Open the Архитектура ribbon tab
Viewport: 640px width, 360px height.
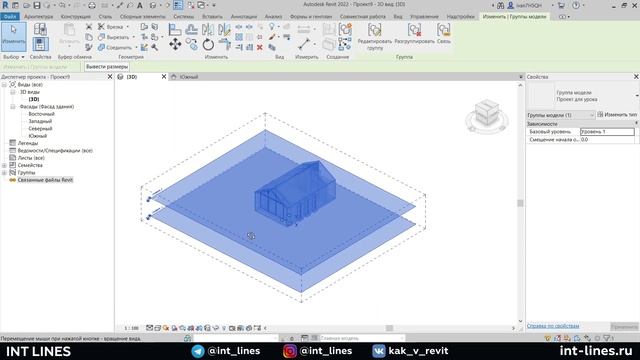pyautogui.click(x=38, y=17)
